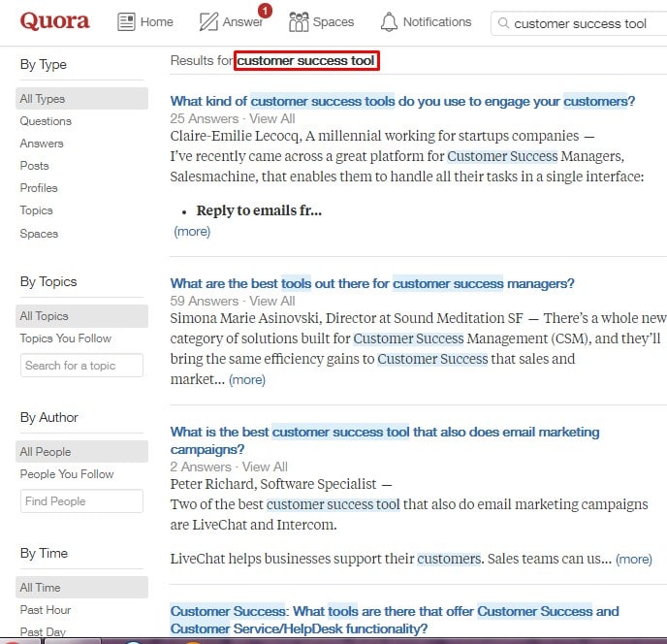This screenshot has height=644, width=667.
Task: Click author name Claire-Emilie Lecocq
Action: (x=236, y=136)
